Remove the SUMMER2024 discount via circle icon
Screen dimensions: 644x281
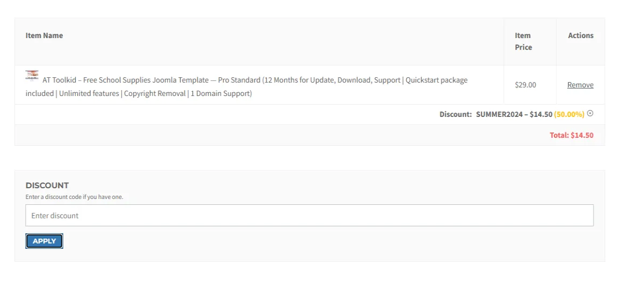point(590,113)
